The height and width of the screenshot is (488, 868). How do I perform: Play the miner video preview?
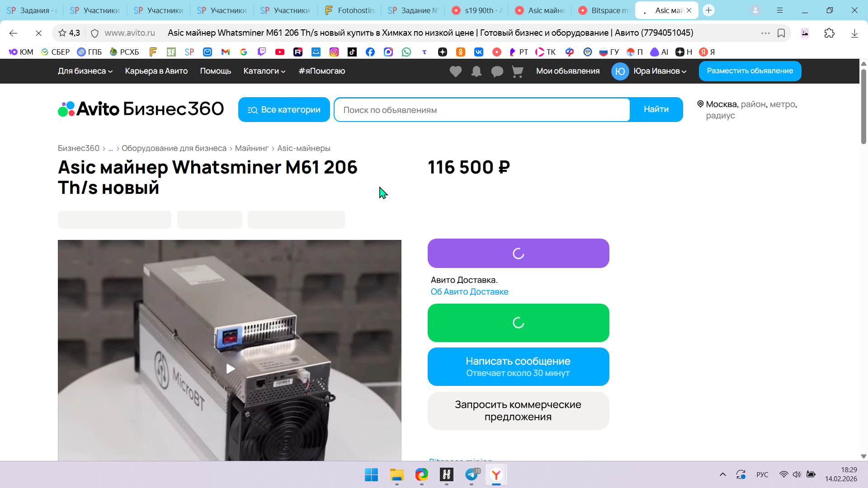point(230,369)
